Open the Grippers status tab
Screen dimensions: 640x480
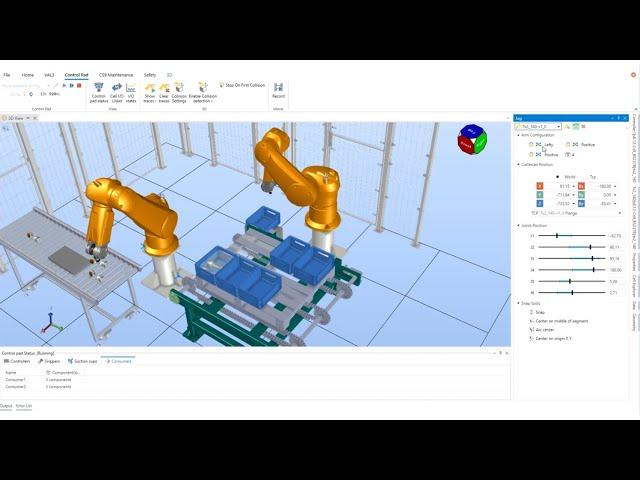tap(49, 361)
